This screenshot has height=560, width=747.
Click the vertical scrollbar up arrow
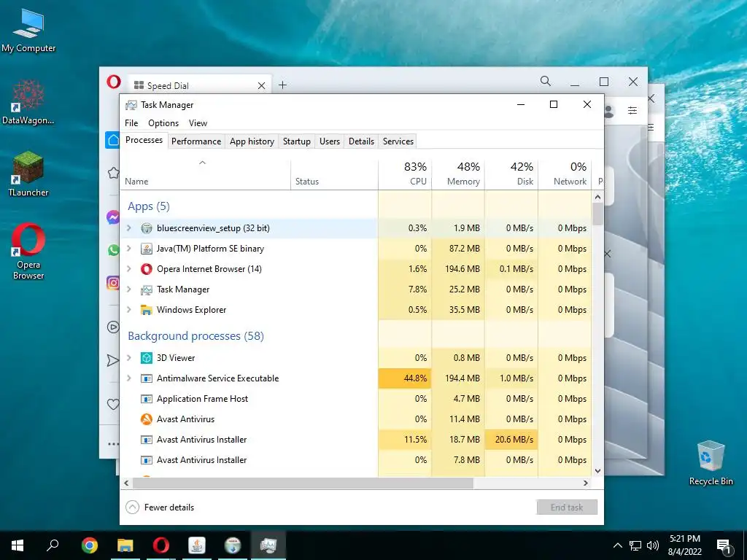598,197
